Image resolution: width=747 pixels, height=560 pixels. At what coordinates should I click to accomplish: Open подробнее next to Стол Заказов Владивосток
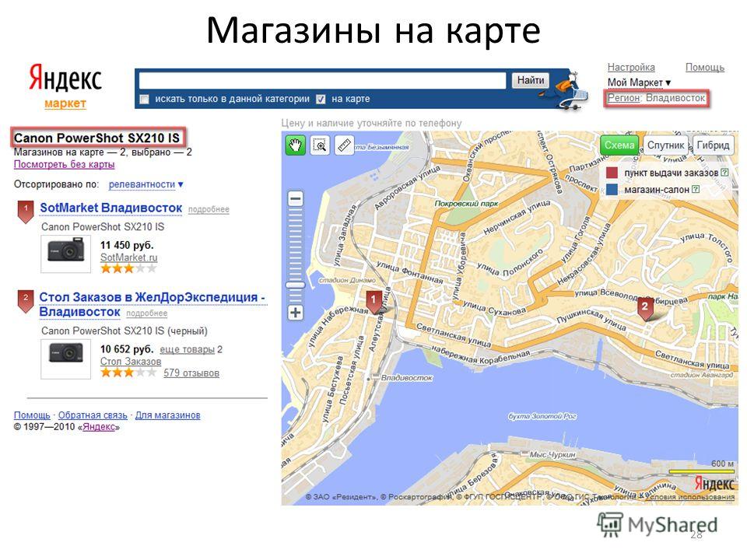(147, 313)
